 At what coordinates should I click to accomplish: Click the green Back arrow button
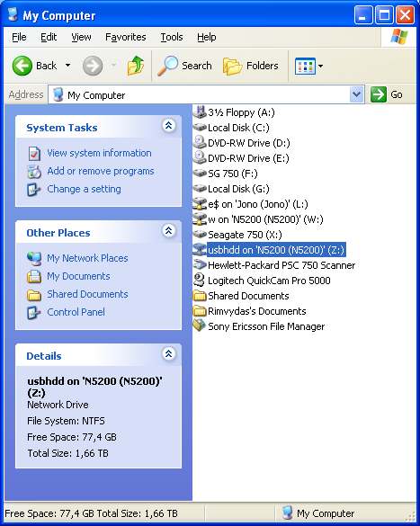[22, 66]
